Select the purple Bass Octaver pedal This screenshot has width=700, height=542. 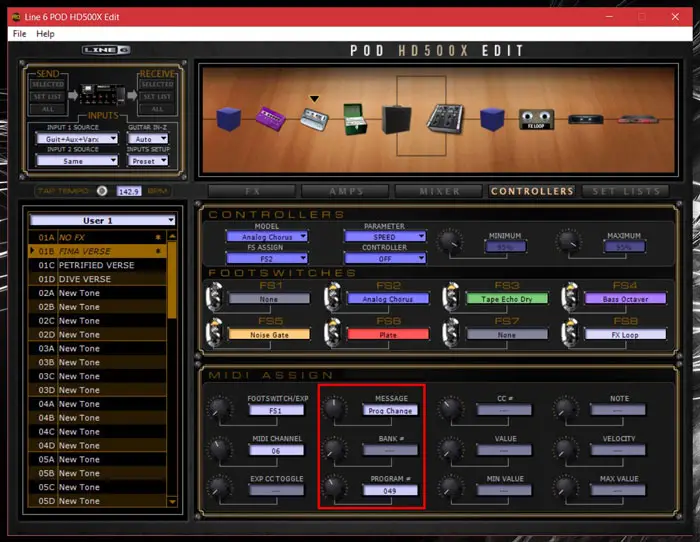271,119
